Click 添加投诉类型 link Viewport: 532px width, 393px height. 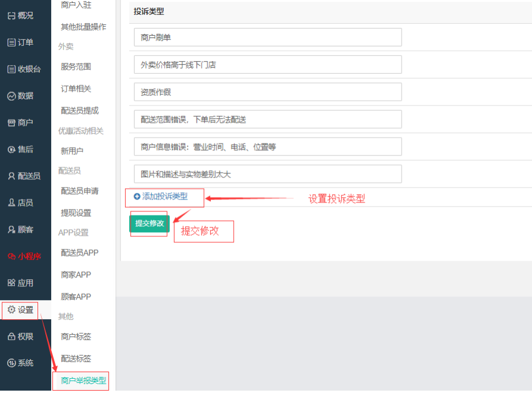point(165,196)
